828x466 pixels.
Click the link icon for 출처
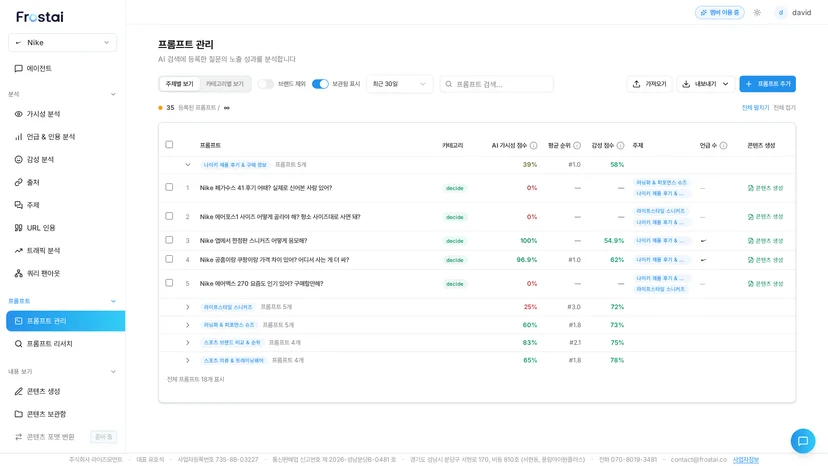point(18,182)
